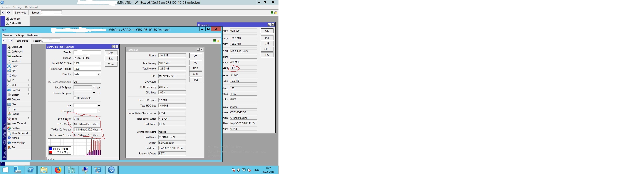Click the Redo arrow in the back WinBox toolbar
The image size is (644, 176).
(9, 12)
